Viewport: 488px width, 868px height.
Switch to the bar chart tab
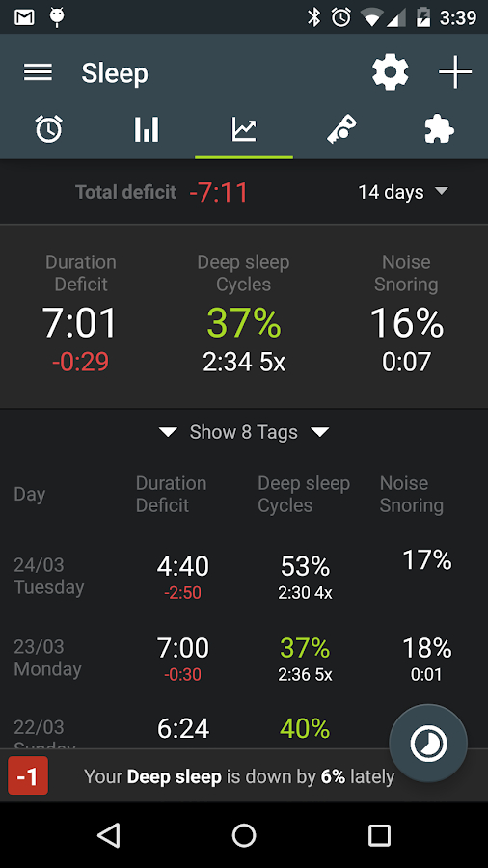point(146,129)
